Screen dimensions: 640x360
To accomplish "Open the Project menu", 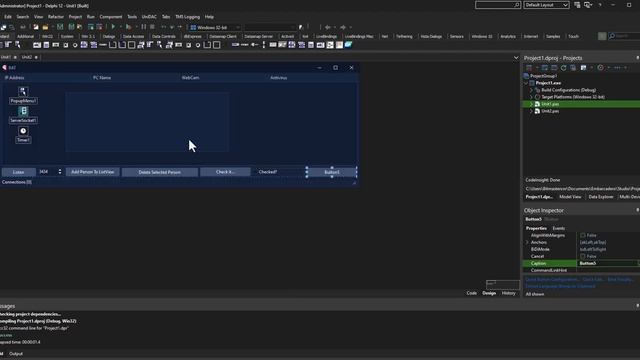I will pos(75,17).
